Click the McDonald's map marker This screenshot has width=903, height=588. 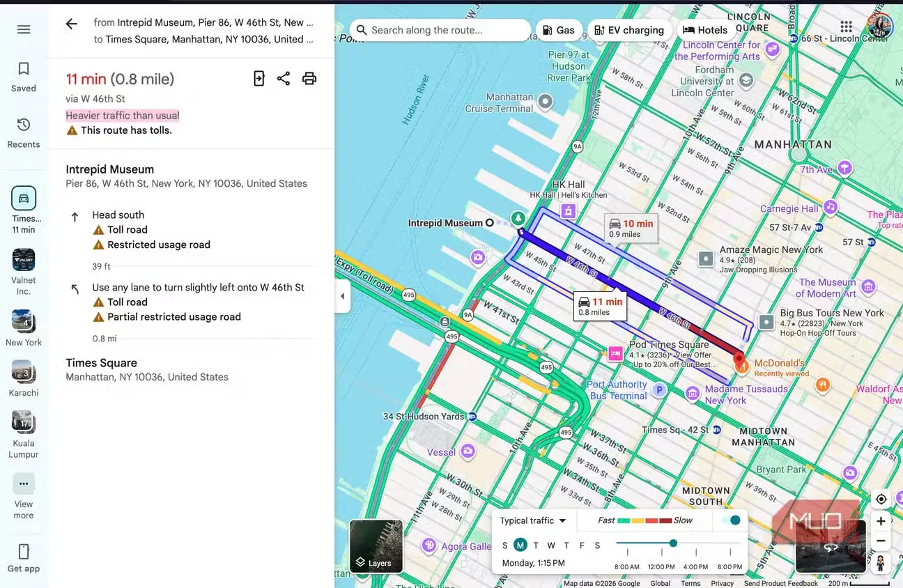741,365
